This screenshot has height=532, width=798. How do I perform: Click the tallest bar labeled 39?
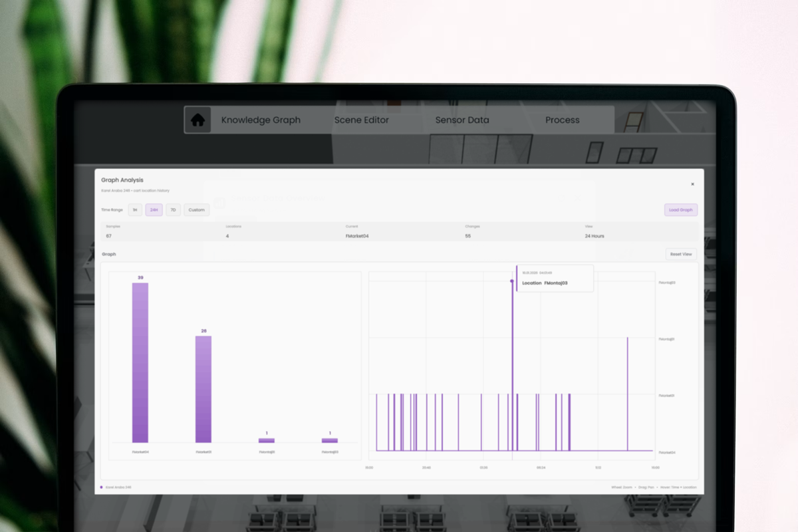140,362
